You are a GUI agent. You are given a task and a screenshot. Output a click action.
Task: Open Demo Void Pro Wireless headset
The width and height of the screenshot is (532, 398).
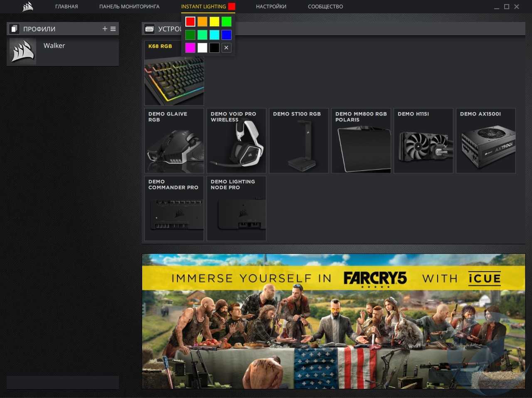pos(236,141)
